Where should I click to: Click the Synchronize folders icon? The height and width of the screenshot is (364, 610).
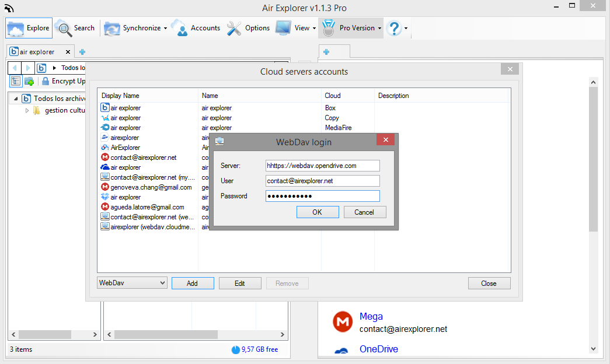pyautogui.click(x=112, y=29)
